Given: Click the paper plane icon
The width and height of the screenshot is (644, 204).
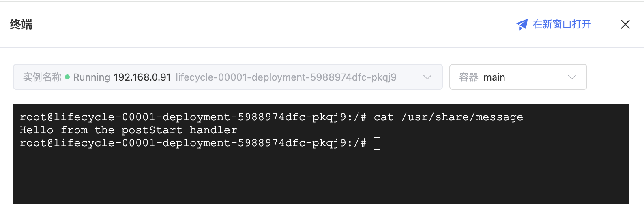Looking at the screenshot, I should 522,25.
